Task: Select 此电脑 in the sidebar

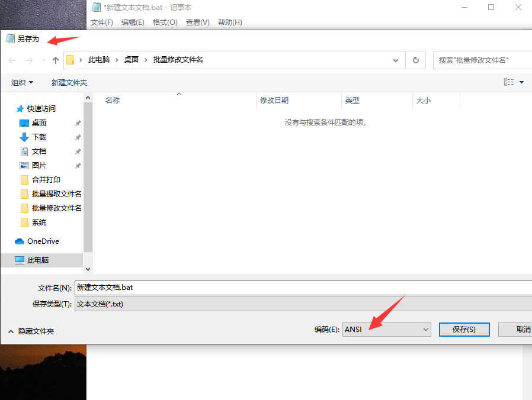Action: coord(38,260)
